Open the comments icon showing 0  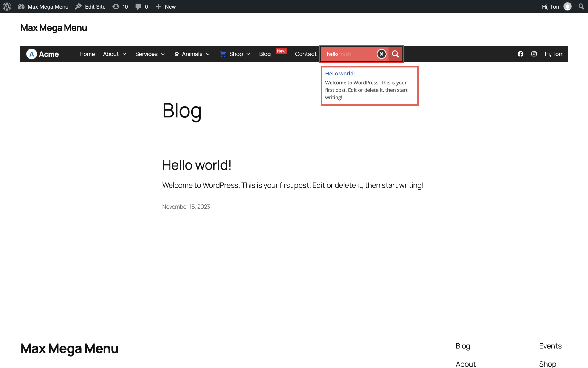[142, 7]
